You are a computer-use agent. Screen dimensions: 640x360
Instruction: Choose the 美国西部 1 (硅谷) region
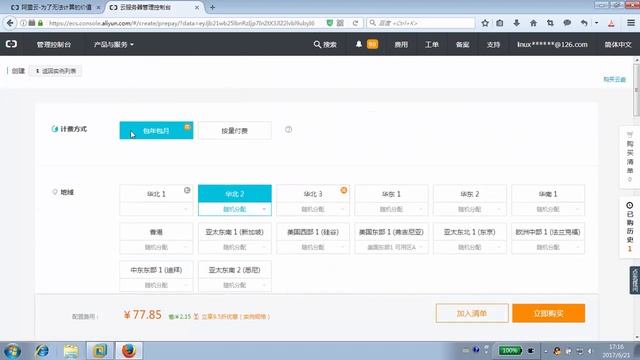tap(313, 231)
